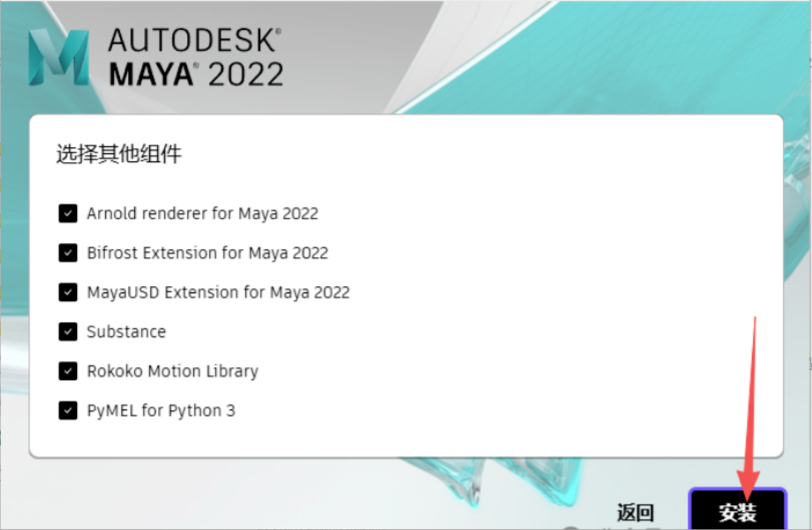Disable the MayaUSD Extension checkbox
The height and width of the screenshot is (530, 812).
(x=68, y=292)
